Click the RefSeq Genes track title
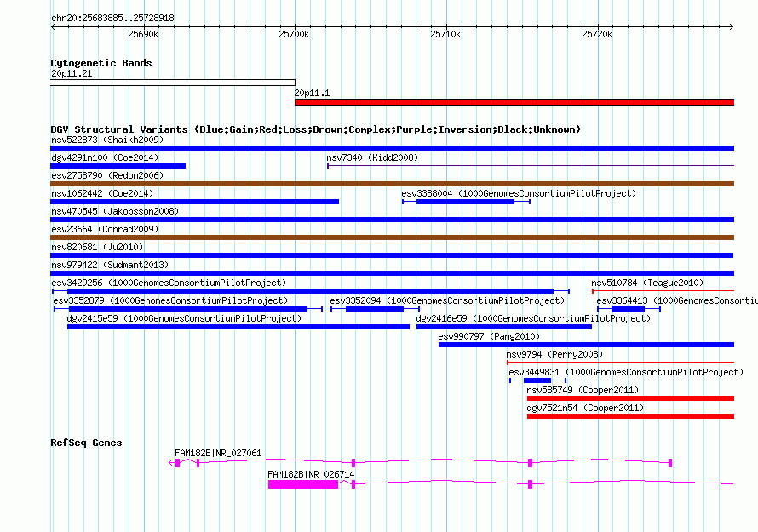The width and height of the screenshot is (758, 532). (x=86, y=443)
